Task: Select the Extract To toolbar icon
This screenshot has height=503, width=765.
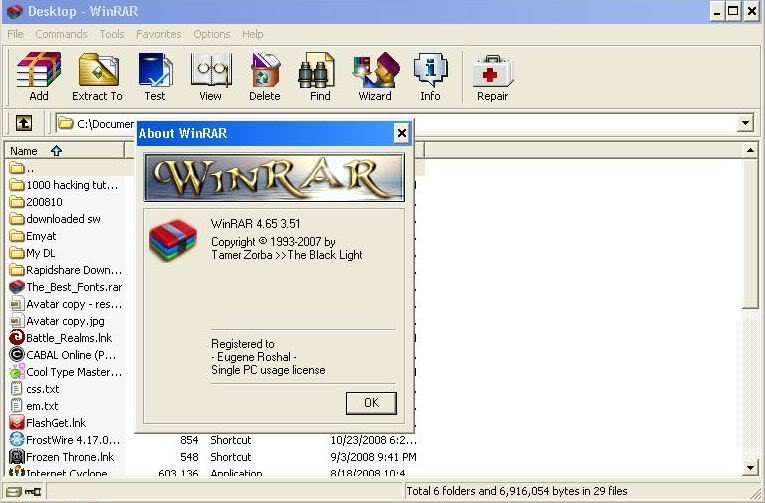Action: (98, 76)
